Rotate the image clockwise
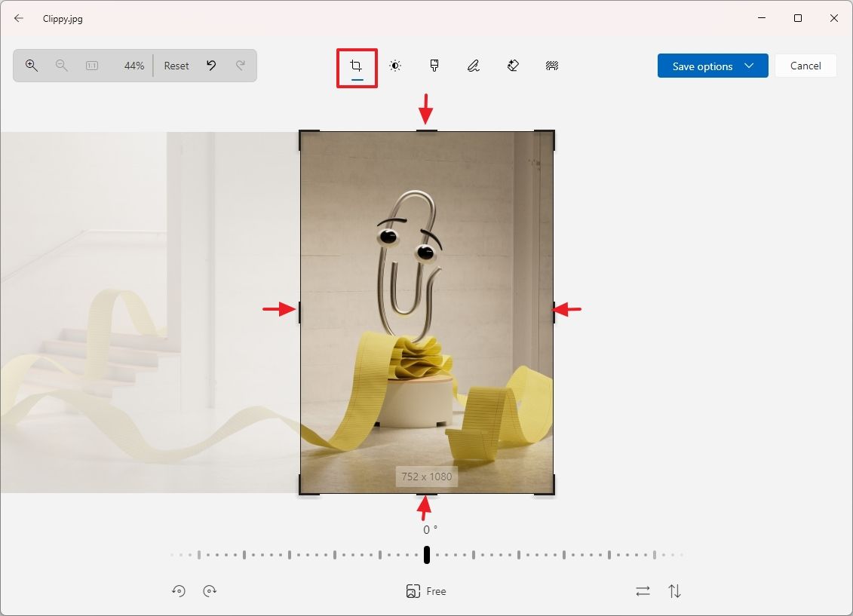The image size is (853, 616). pos(210,591)
